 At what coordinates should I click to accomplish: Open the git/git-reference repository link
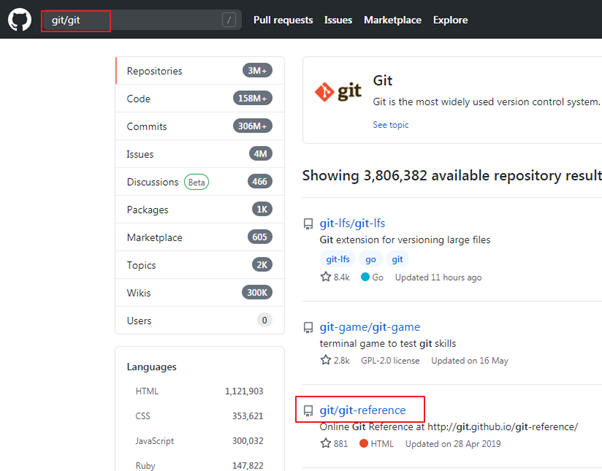pos(362,410)
